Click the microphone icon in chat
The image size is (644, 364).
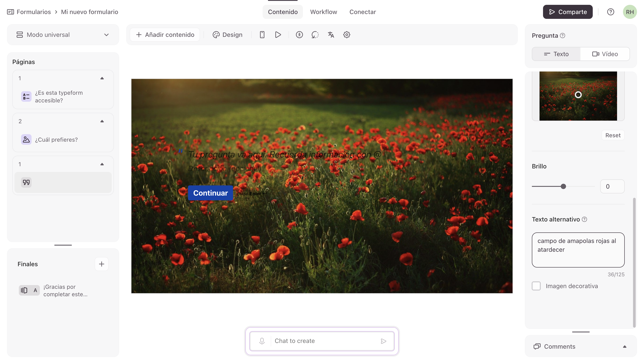(262, 341)
